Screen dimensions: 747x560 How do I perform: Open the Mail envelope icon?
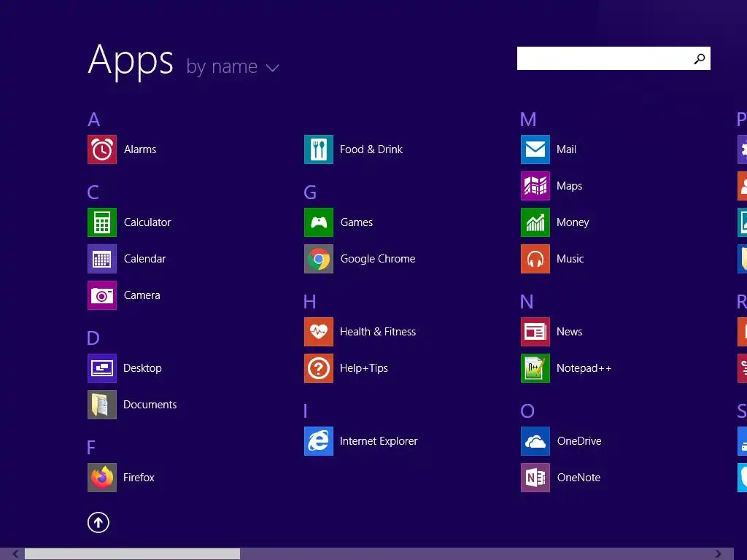pyautogui.click(x=535, y=149)
